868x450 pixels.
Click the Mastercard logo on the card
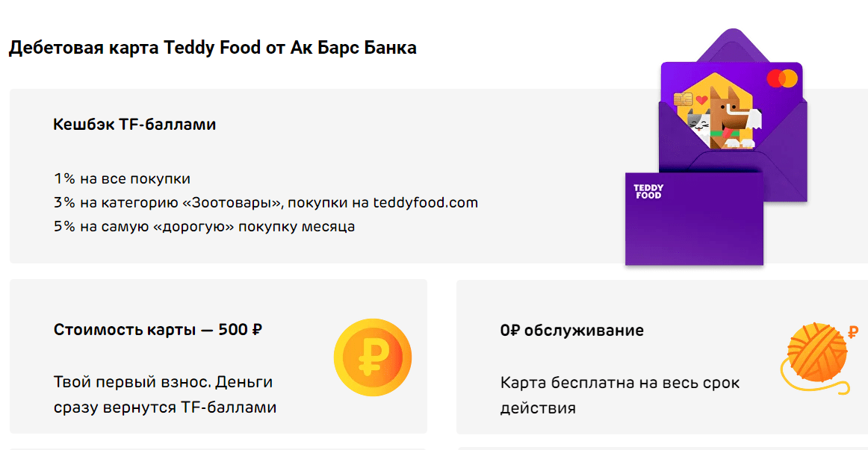coord(783,78)
